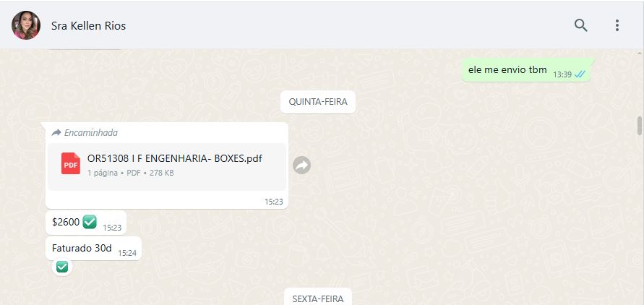Select the "Faturado 30d" message bubble
The width and height of the screenshot is (644, 305).
tap(94, 249)
